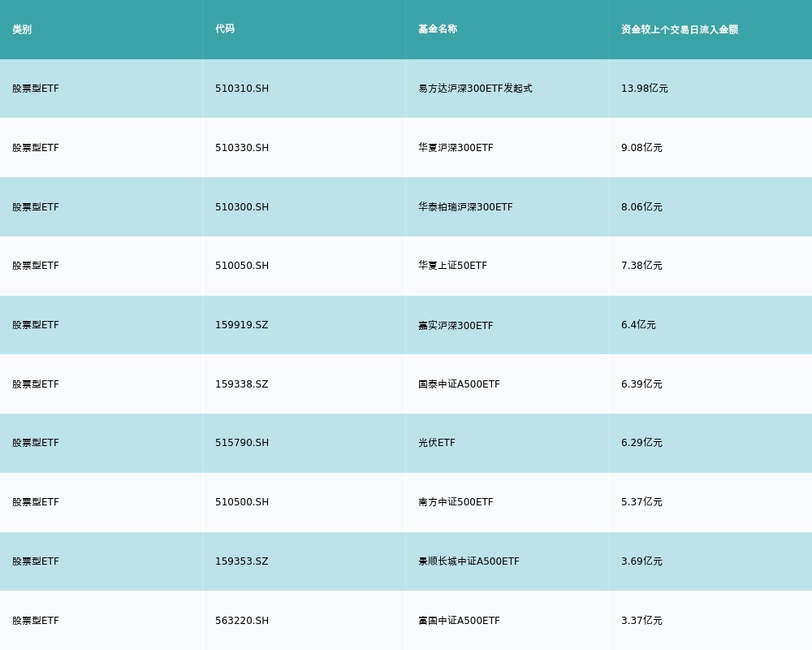The height and width of the screenshot is (650, 812).
Task: Select fund code 510310.SH
Action: tap(242, 89)
